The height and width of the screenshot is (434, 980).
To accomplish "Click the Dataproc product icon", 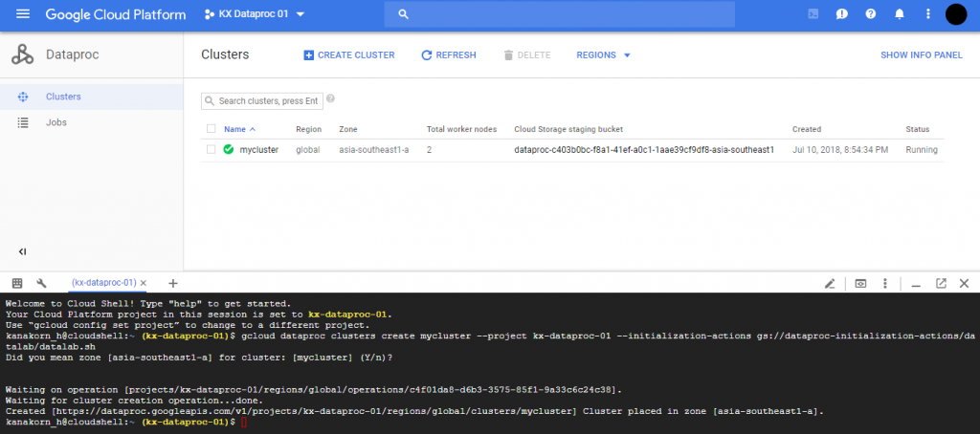I will (x=23, y=54).
